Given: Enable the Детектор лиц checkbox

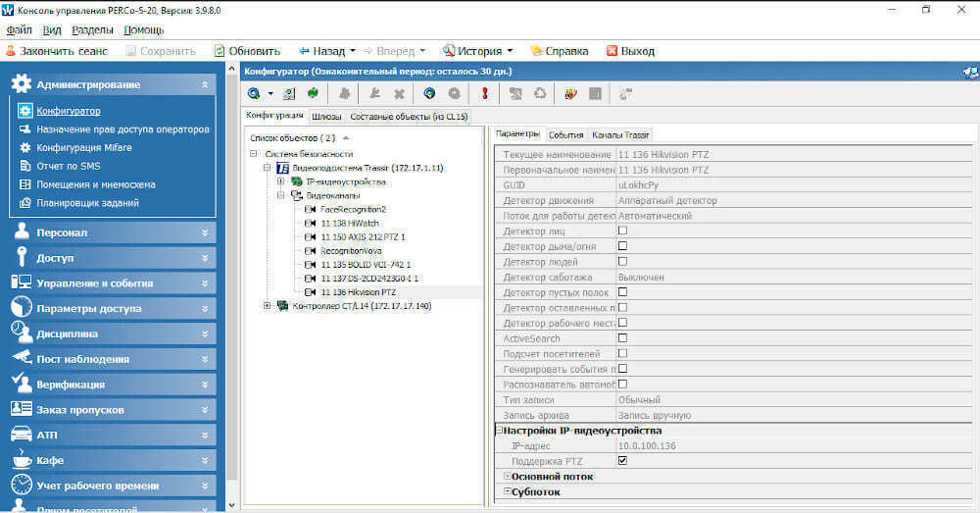Looking at the screenshot, I should click(622, 231).
